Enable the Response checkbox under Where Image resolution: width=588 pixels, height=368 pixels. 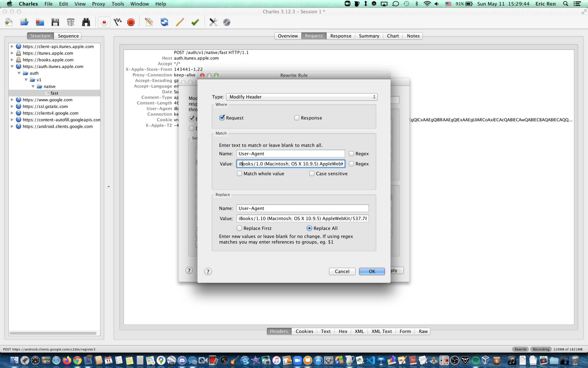pos(297,118)
